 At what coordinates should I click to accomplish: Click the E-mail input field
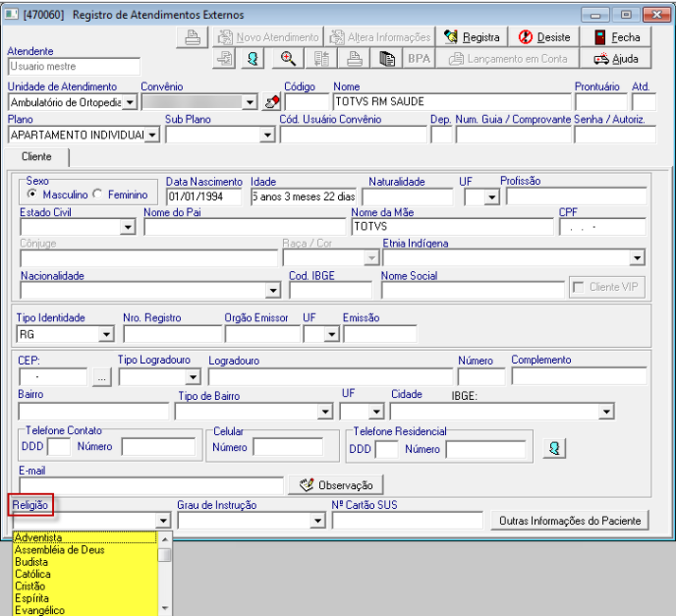tap(151, 485)
